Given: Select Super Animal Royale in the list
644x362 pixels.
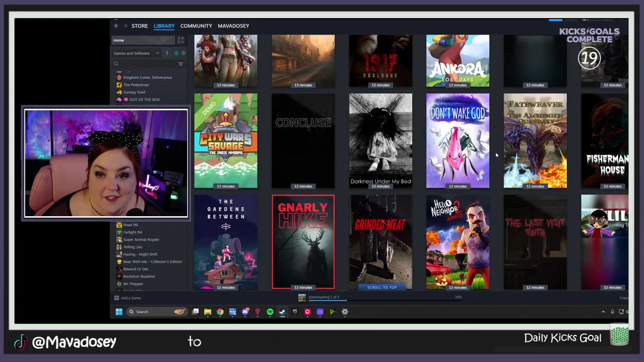Looking at the screenshot, I should (x=141, y=240).
